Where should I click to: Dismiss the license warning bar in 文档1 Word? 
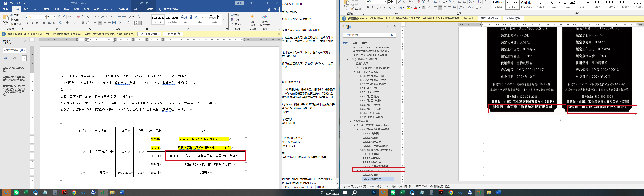pos(279,34)
